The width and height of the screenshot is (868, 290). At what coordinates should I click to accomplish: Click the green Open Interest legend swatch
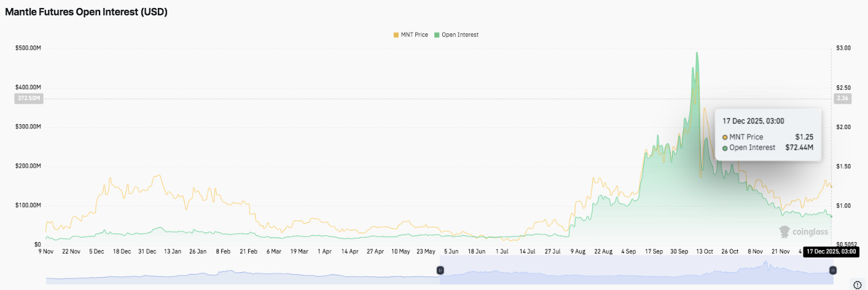[x=437, y=35]
